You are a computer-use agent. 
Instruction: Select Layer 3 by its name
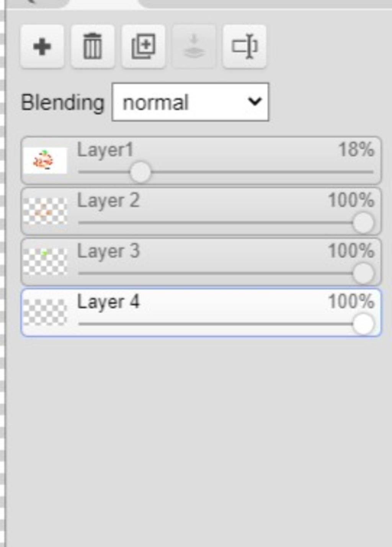[x=108, y=251]
